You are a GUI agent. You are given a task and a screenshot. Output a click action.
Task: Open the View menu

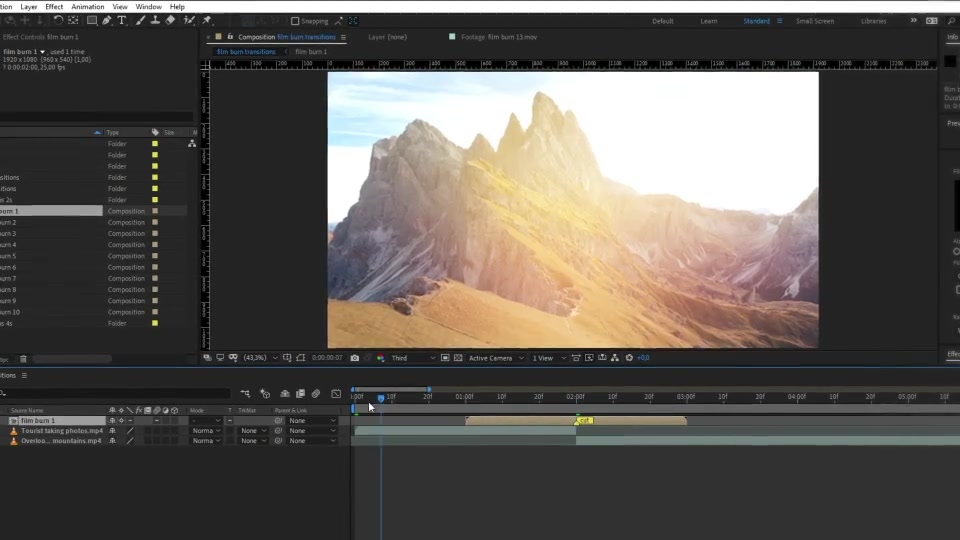click(120, 7)
